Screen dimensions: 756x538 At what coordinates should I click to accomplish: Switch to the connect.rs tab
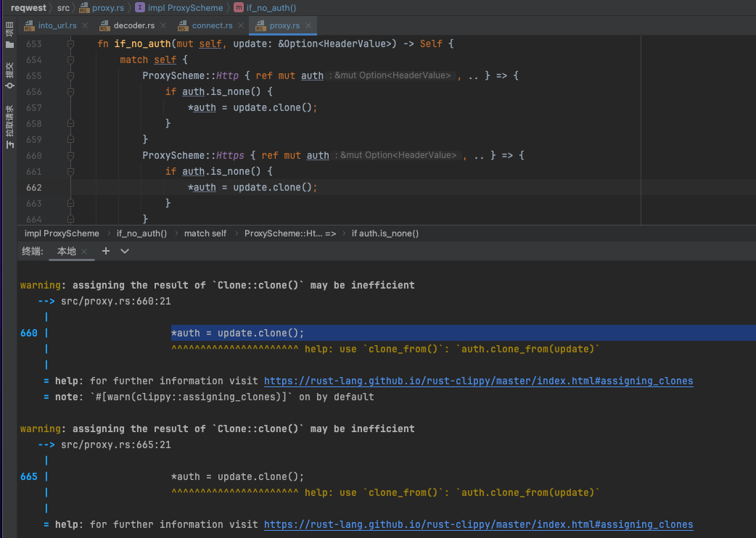pos(212,25)
